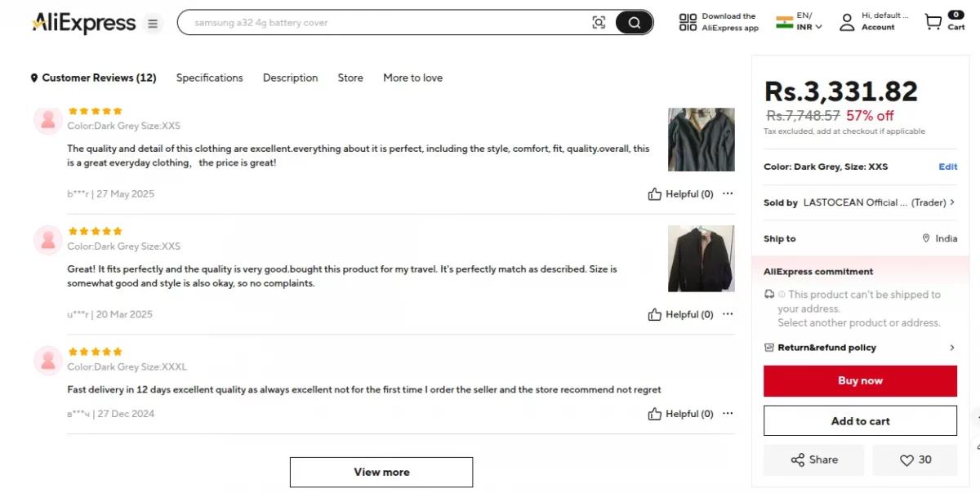Open more options on 20 Mar 2025 review
Screen dimensions: 980x493
pos(728,314)
